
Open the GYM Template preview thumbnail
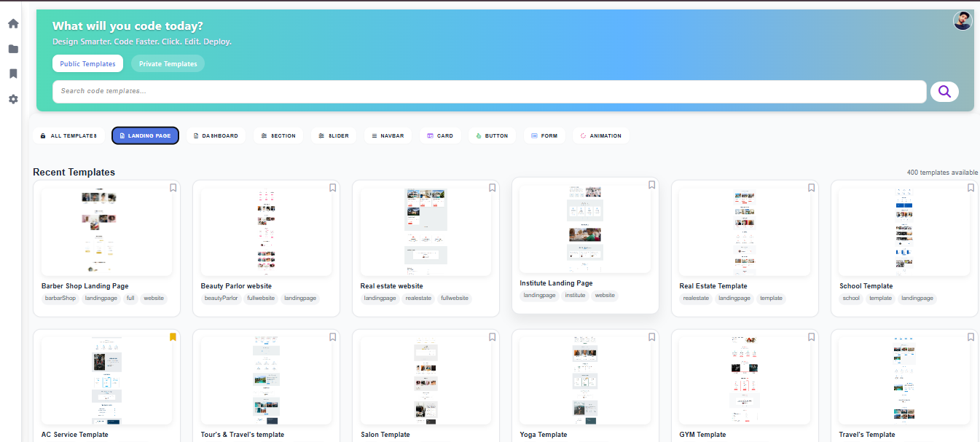click(x=744, y=379)
